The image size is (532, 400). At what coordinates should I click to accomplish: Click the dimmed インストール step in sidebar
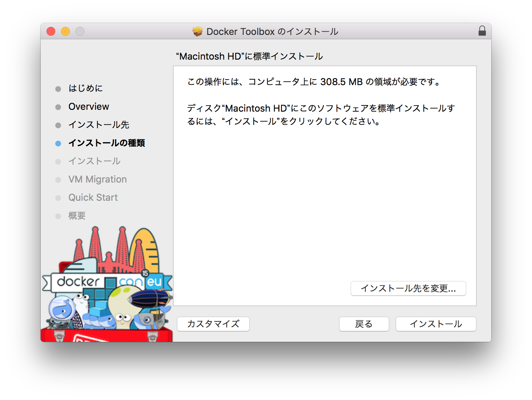[94, 161]
